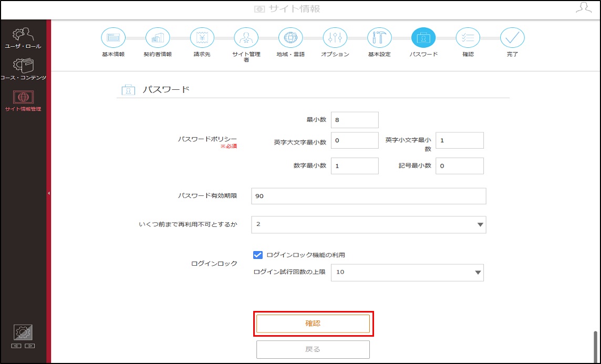
Task: Click the vertical scrollbar thumb at right
Action: (595, 347)
